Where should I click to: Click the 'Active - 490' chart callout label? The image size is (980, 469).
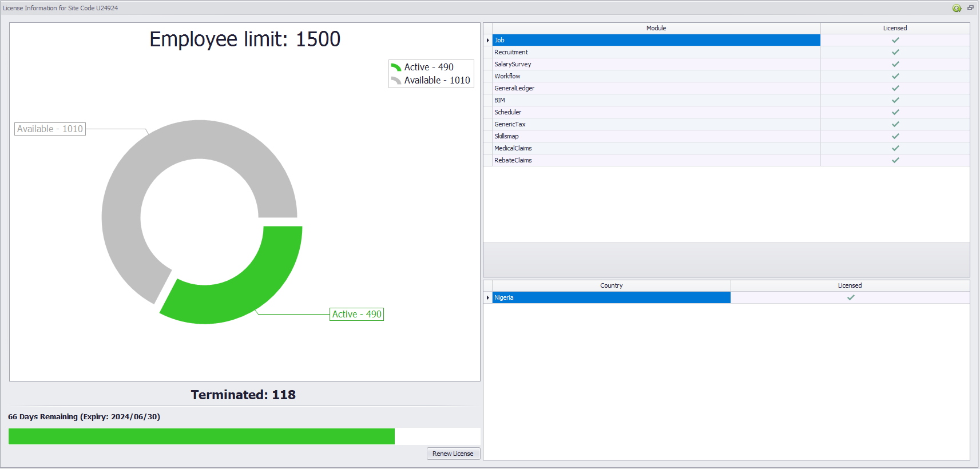[x=356, y=314]
